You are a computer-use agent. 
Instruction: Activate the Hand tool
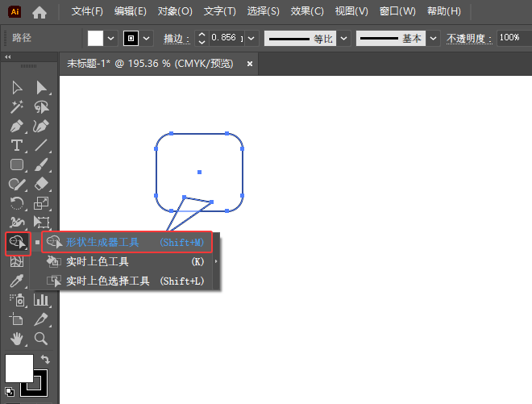(17, 339)
